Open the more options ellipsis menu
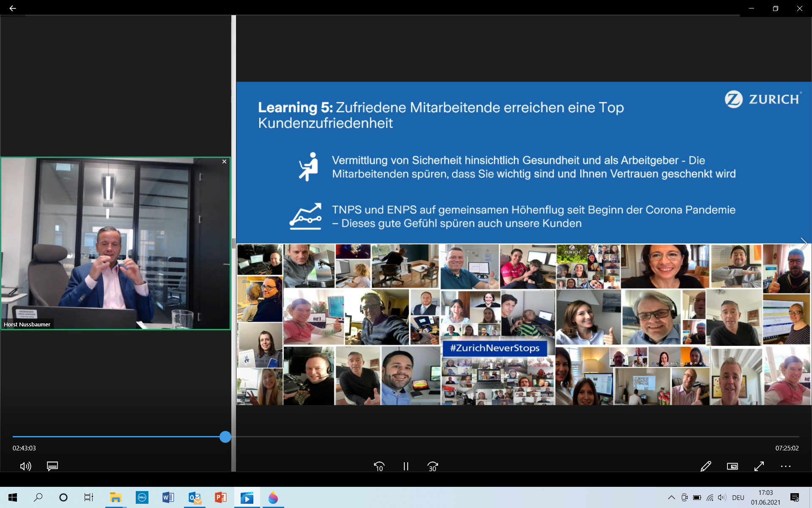The height and width of the screenshot is (508, 812). point(785,466)
